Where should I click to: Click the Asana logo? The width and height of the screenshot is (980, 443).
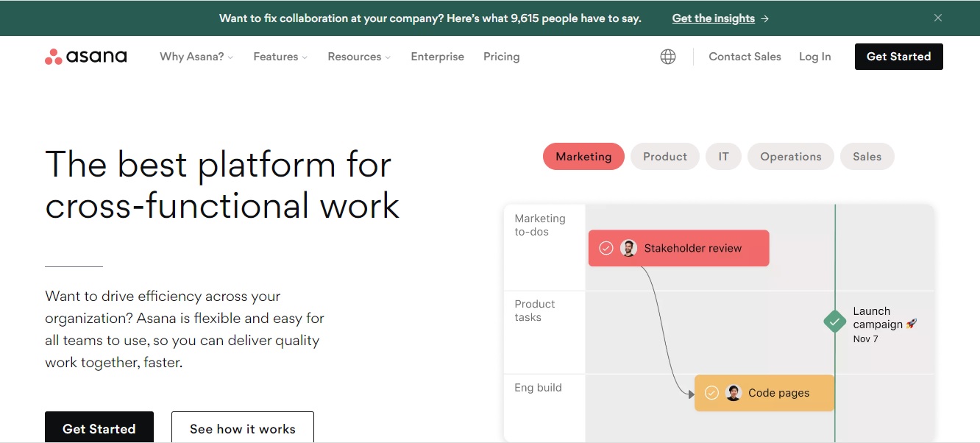tap(86, 57)
